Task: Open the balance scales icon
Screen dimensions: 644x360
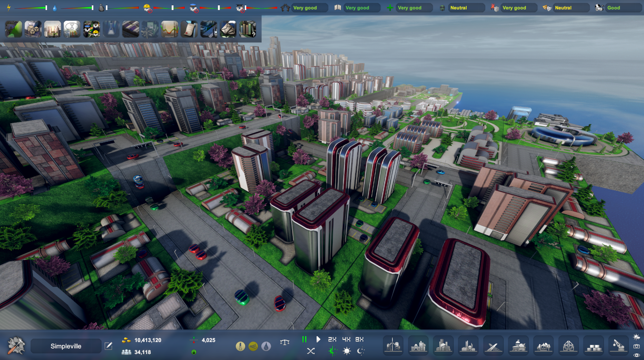Action: coord(285,342)
